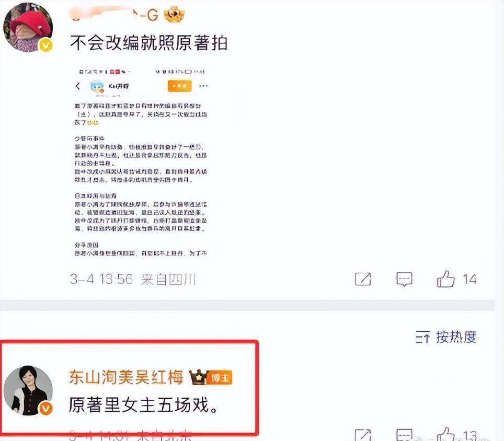504x441 pixels.
Task: Like the first comment with 14 likes
Action: [x=446, y=279]
